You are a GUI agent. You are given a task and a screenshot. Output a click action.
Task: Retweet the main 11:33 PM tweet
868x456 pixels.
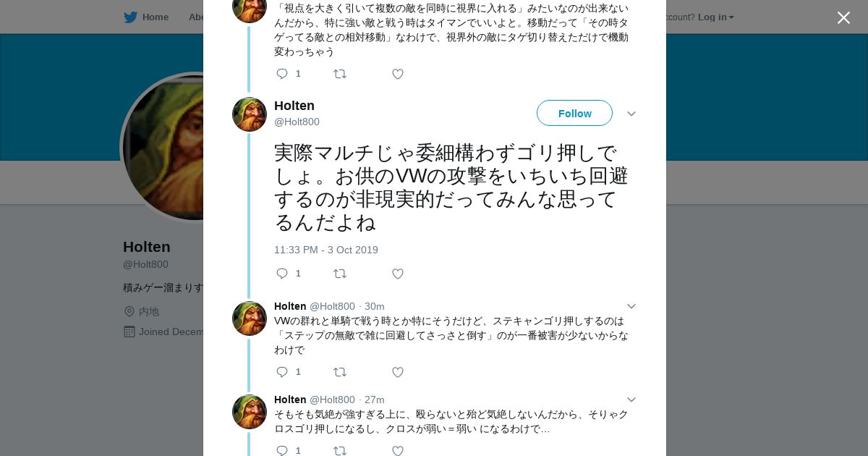coord(340,274)
